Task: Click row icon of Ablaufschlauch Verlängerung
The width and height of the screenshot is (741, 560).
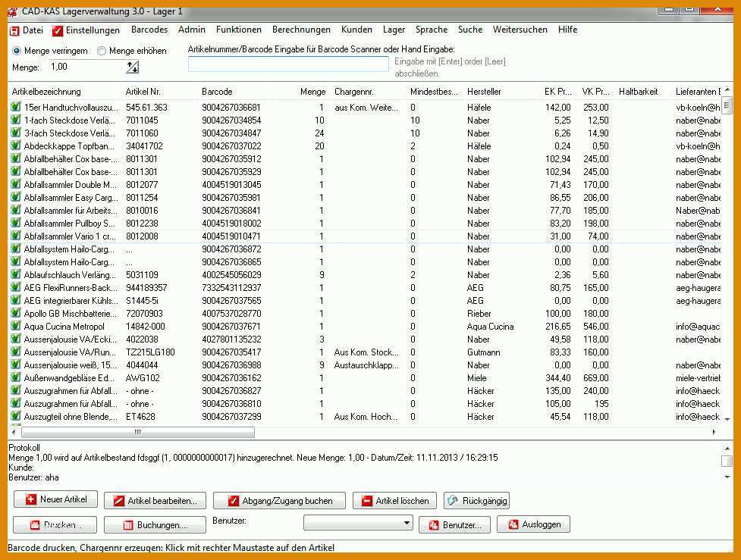Action: [x=16, y=274]
